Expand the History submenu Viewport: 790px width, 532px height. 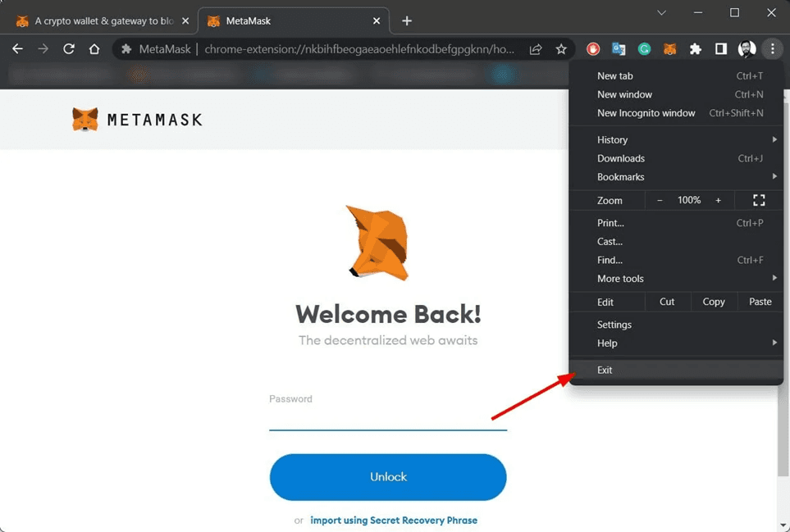click(676, 140)
